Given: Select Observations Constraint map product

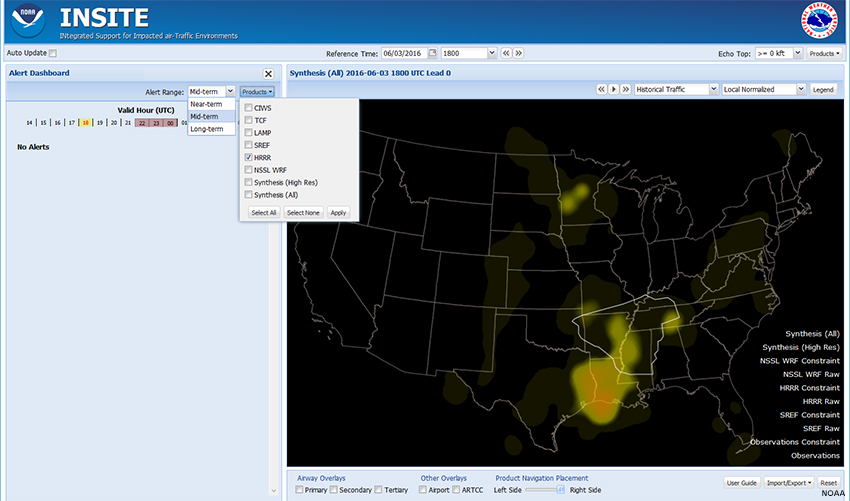Looking at the screenshot, I should (795, 442).
